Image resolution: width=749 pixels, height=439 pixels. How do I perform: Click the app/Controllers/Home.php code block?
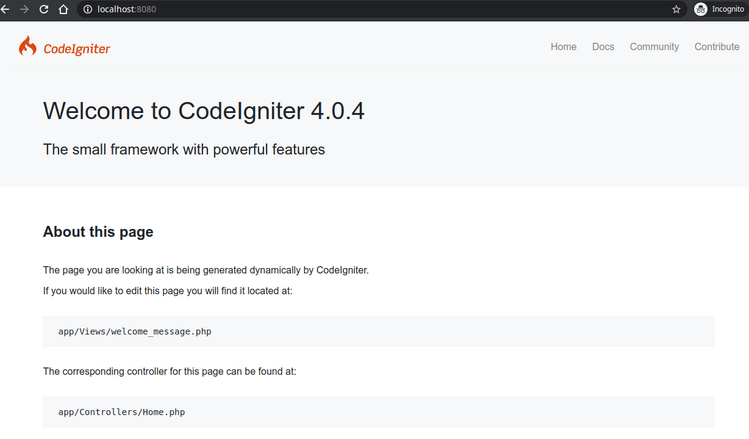pos(378,412)
